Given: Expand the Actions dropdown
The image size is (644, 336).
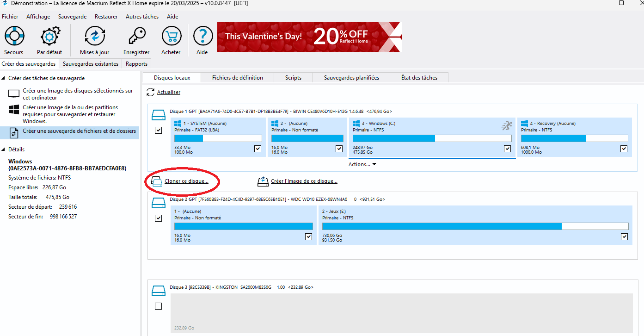Looking at the screenshot, I should [x=363, y=164].
